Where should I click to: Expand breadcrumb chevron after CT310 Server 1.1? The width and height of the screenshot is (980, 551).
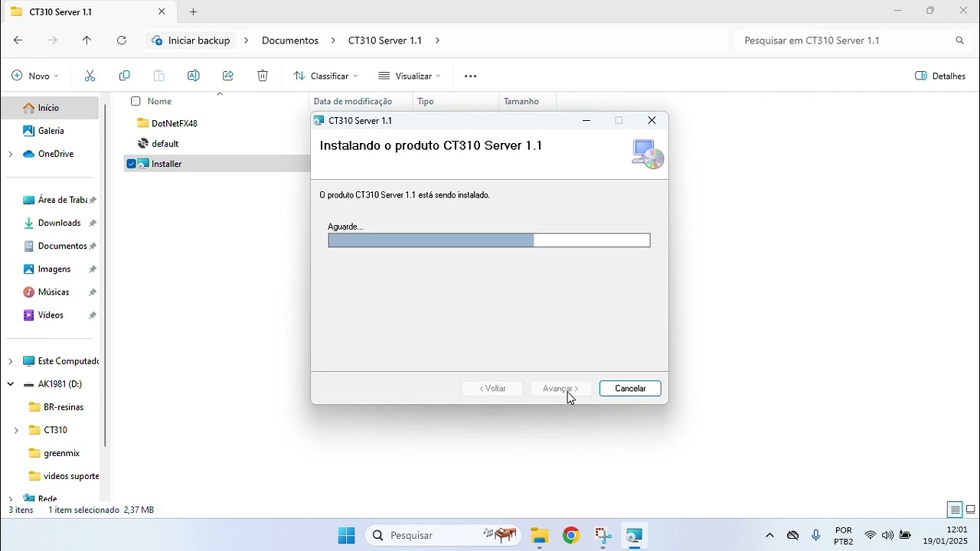click(437, 41)
